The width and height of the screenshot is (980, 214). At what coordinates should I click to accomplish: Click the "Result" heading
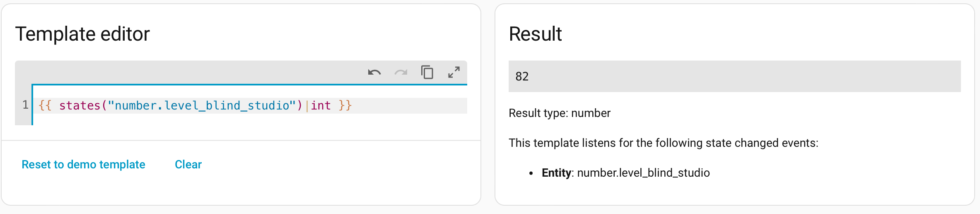tap(535, 34)
